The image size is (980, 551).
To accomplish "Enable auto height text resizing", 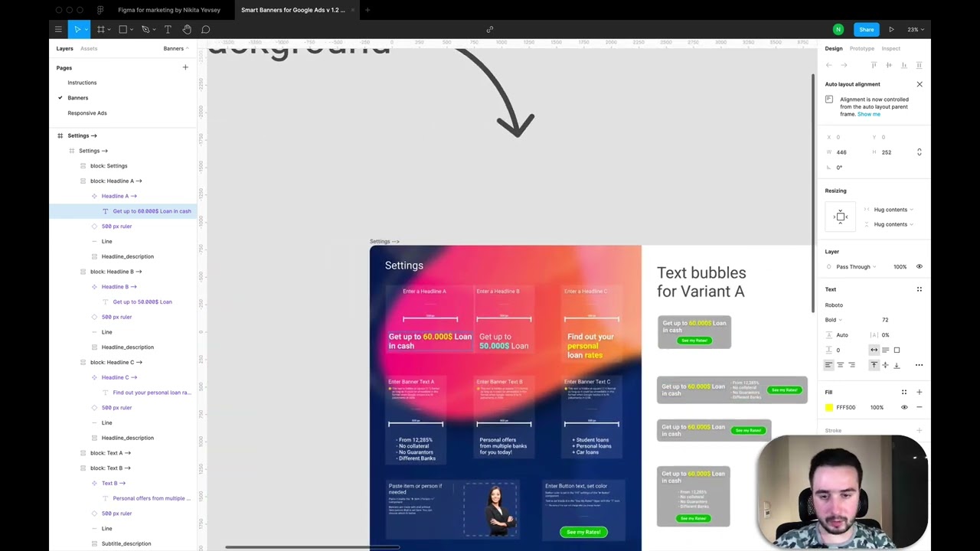I will click(x=886, y=350).
